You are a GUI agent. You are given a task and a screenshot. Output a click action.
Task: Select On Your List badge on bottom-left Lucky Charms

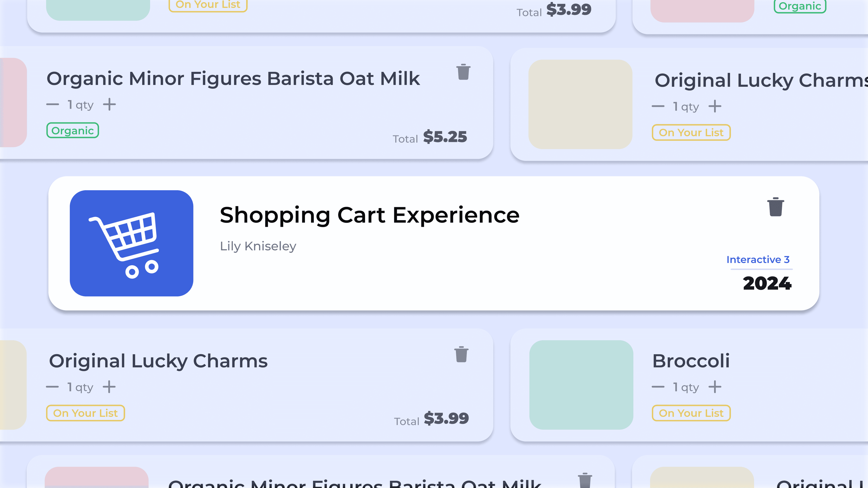point(86,413)
